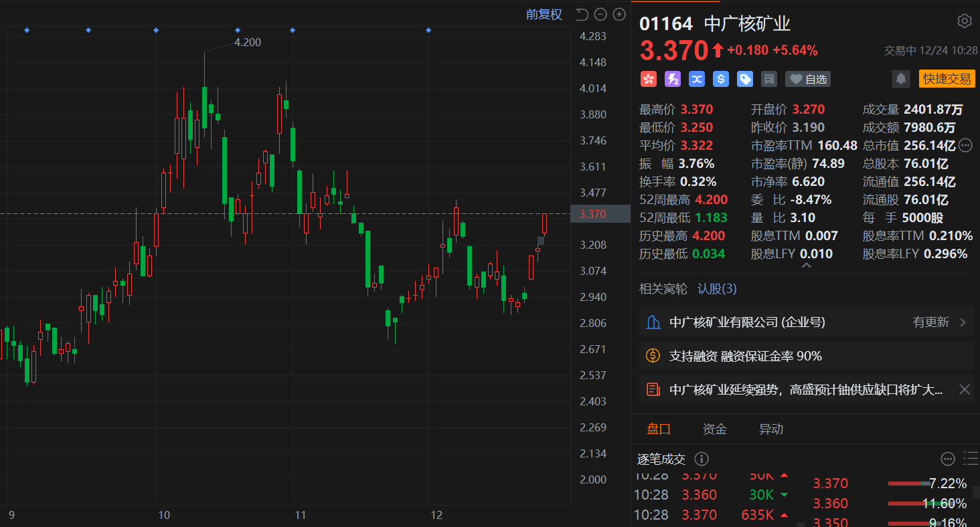The image size is (980, 527).
Task: Expand the 中广核矿业有限公司 企业号 row
Action: click(x=963, y=322)
